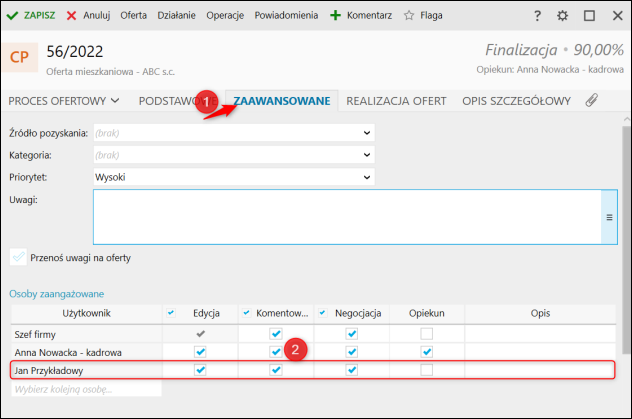Toggle Przenoś uwagi na oferty checkbox
Viewport: 632px width, 419px height.
click(x=18, y=257)
